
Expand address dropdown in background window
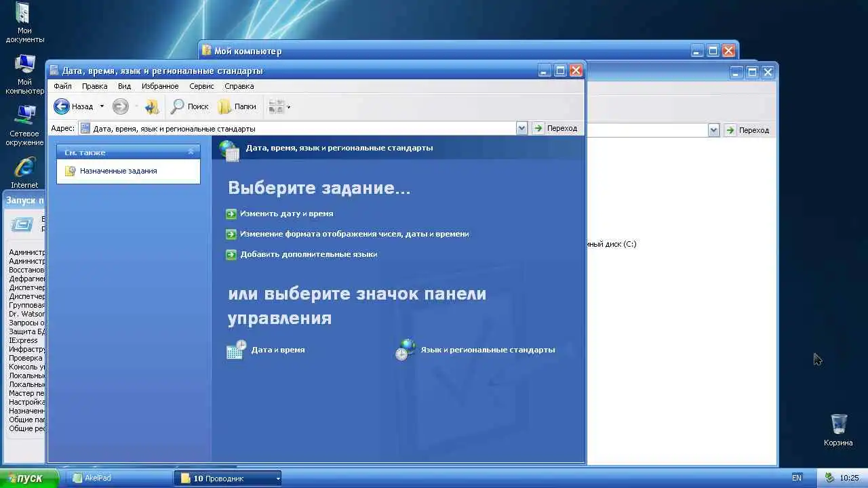pos(713,130)
